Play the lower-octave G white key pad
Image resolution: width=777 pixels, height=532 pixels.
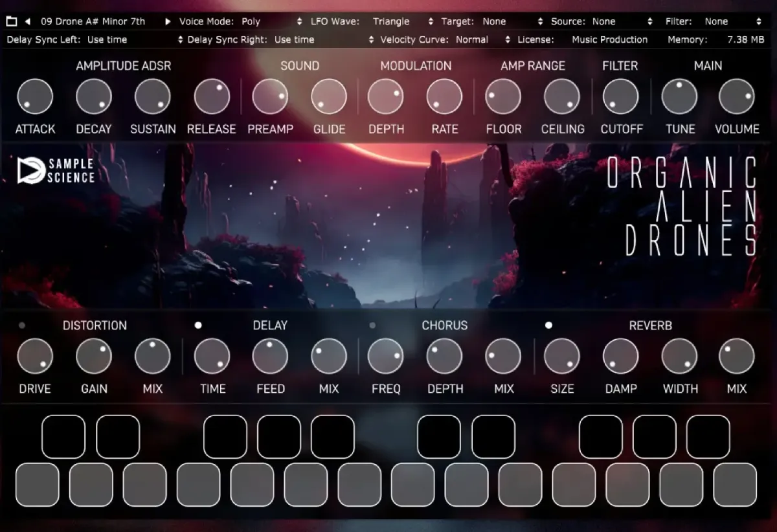point(252,485)
